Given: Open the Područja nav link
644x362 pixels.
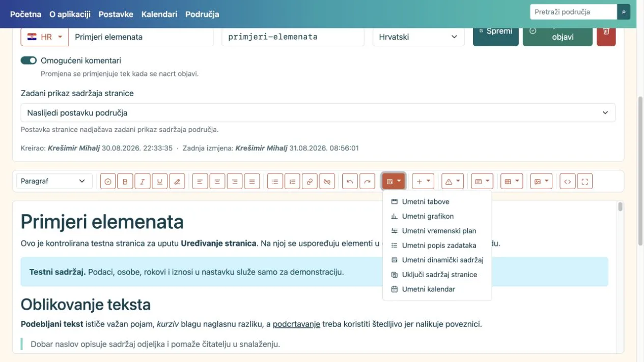Looking at the screenshot, I should coord(202,14).
